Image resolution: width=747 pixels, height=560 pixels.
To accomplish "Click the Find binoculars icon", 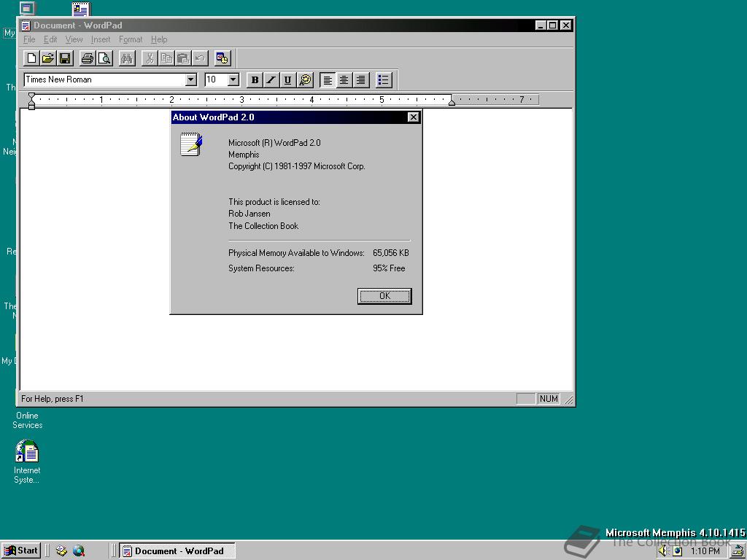I will click(127, 58).
